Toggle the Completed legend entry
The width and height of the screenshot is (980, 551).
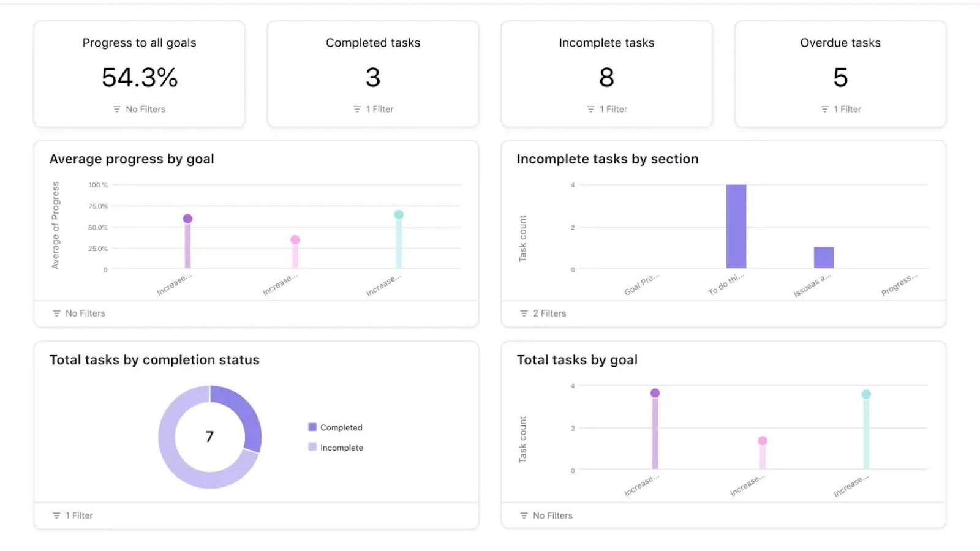pyautogui.click(x=335, y=427)
